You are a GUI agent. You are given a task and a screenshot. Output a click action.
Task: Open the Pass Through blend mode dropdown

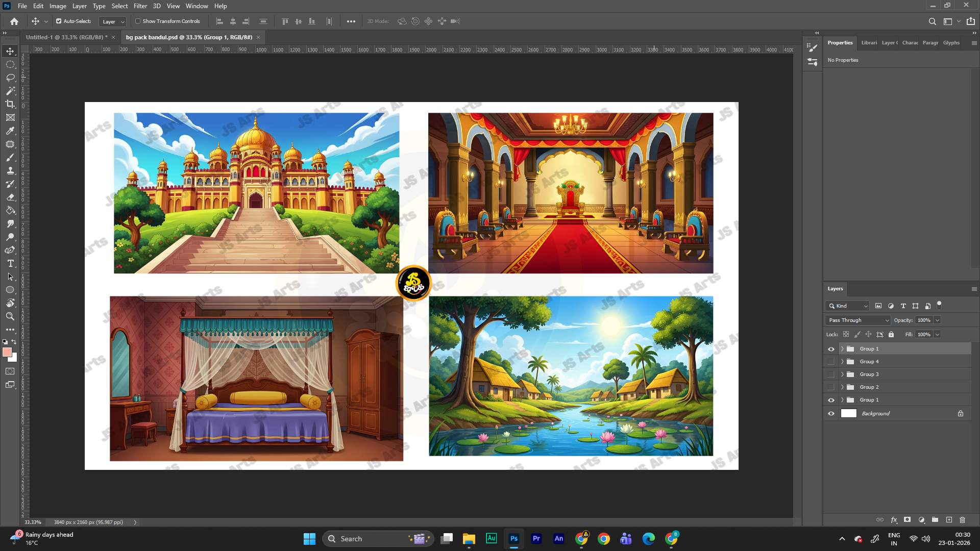point(857,320)
